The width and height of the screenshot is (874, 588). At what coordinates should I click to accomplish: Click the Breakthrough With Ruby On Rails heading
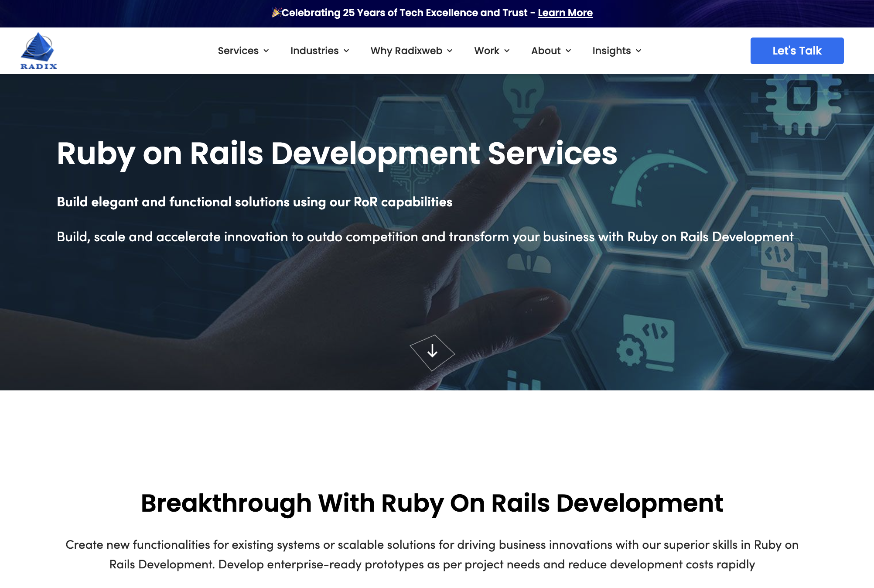pyautogui.click(x=432, y=503)
